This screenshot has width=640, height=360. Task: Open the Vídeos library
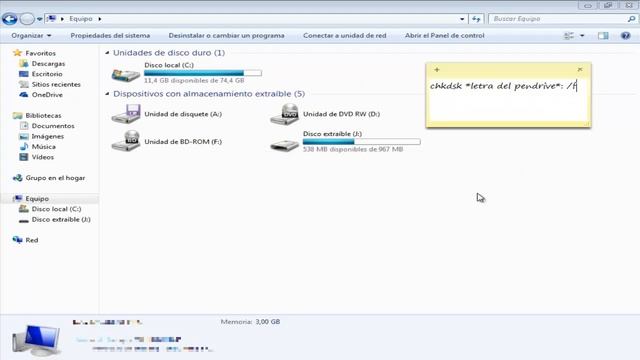(42, 157)
